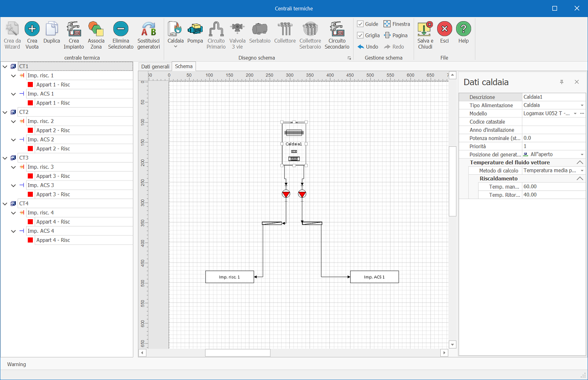This screenshot has height=380, width=588.
Task: Open the Tipo Alimentazione dropdown
Action: tap(582, 105)
